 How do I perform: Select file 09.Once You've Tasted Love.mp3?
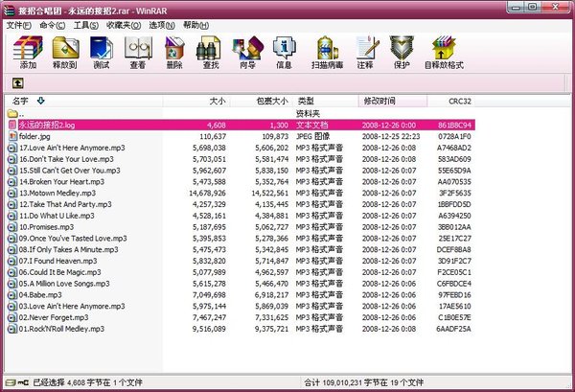click(x=73, y=239)
